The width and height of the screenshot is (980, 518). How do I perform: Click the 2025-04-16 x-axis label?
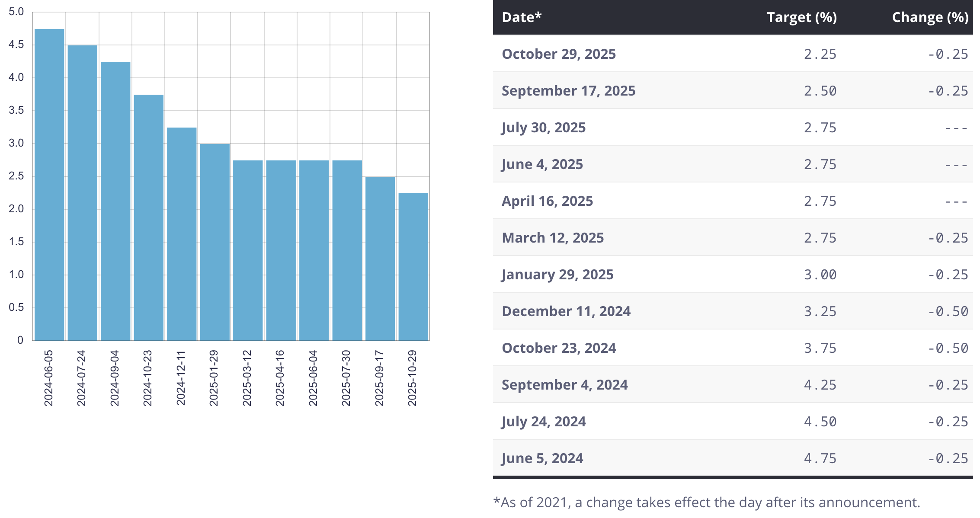tap(280, 378)
